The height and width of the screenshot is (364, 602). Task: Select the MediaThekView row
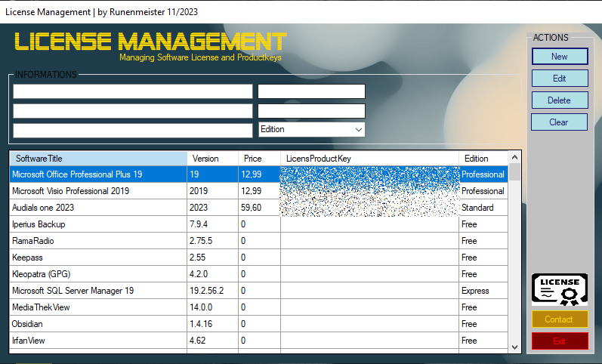coord(259,307)
